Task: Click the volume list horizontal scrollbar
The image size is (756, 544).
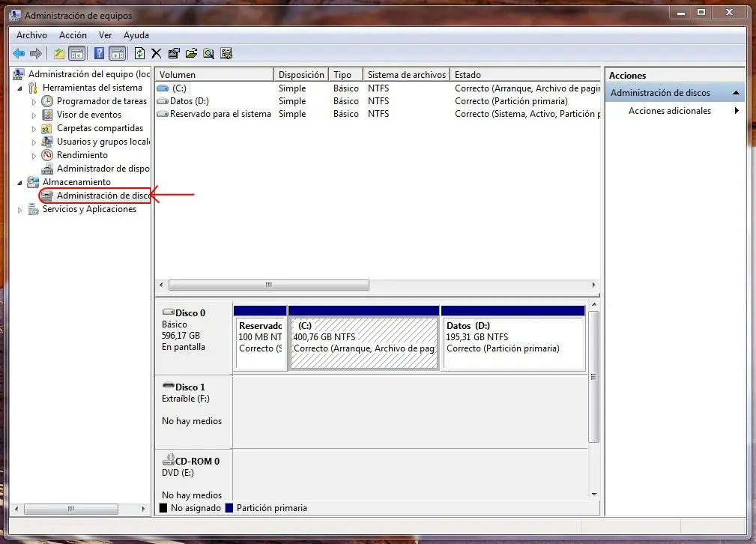Action: pyautogui.click(x=269, y=285)
